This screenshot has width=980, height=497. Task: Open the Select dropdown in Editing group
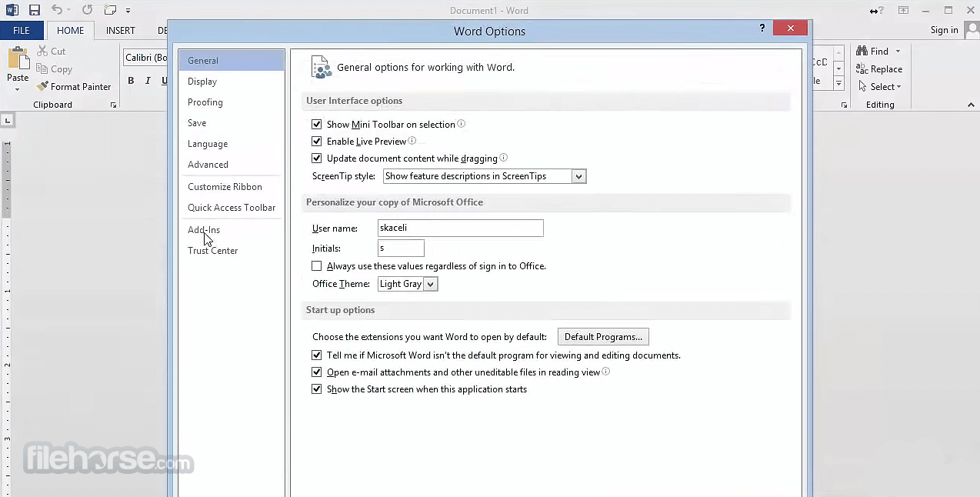(879, 87)
